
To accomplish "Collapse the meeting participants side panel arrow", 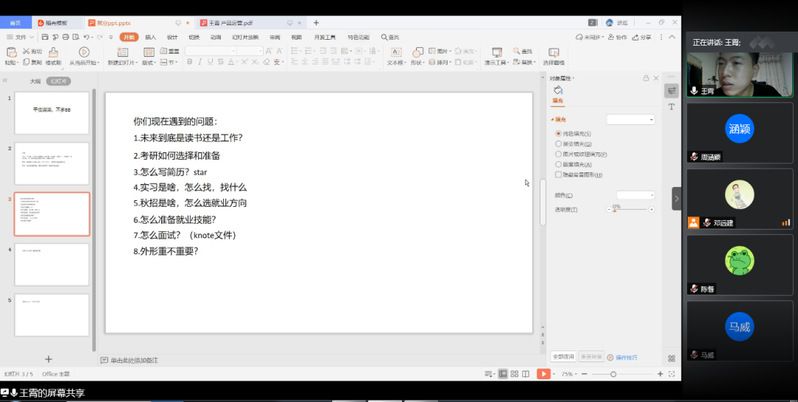I will tap(676, 198).
